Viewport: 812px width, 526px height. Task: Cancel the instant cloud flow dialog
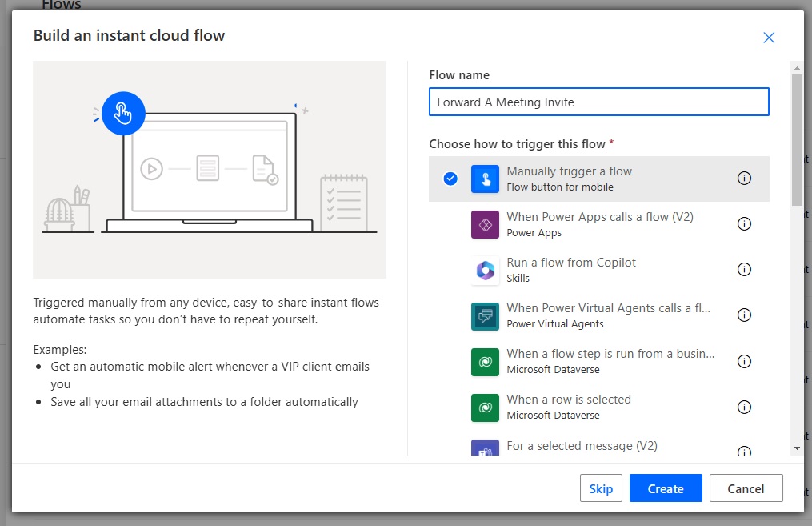tap(746, 488)
